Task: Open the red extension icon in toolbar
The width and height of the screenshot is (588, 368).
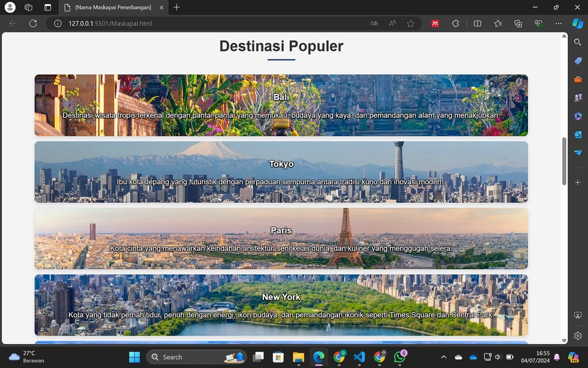Action: (435, 23)
